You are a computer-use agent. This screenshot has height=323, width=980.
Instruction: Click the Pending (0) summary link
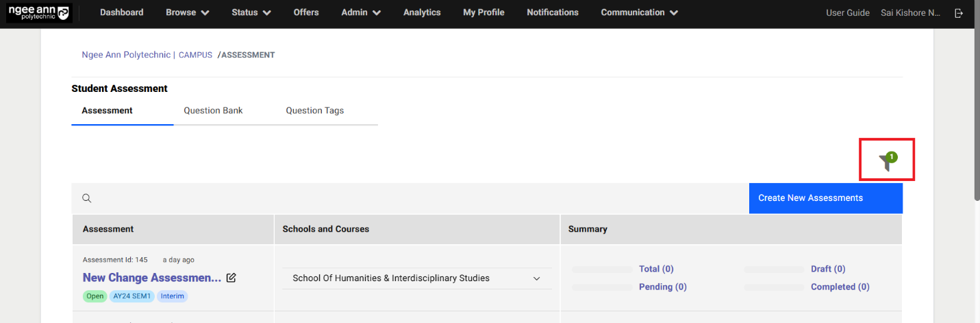pyautogui.click(x=662, y=287)
